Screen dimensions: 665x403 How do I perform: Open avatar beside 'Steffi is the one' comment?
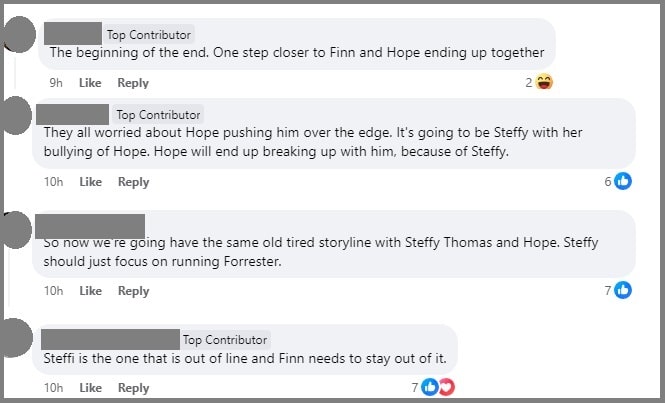click(16, 337)
